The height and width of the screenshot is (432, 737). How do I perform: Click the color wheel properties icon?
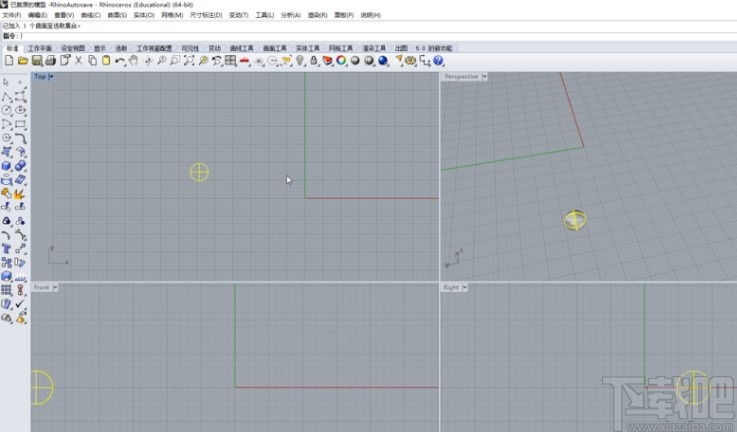coord(341,61)
